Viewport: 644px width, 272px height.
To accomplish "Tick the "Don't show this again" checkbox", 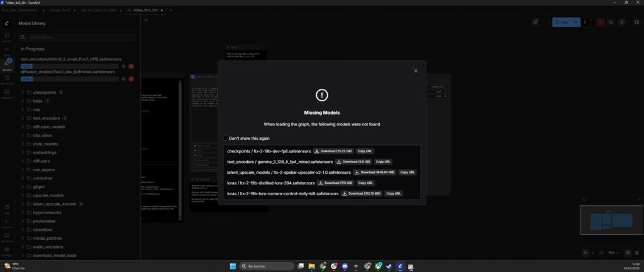I will pos(226,138).
